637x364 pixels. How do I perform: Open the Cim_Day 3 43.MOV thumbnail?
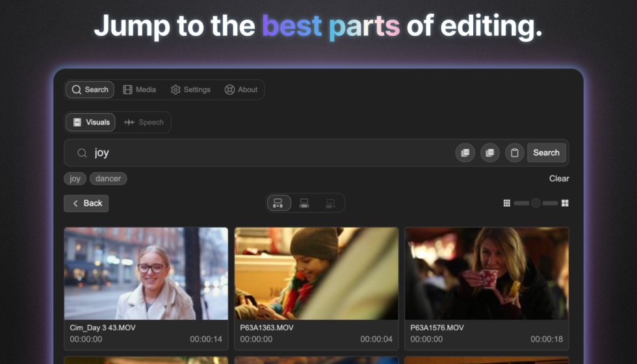[146, 274]
